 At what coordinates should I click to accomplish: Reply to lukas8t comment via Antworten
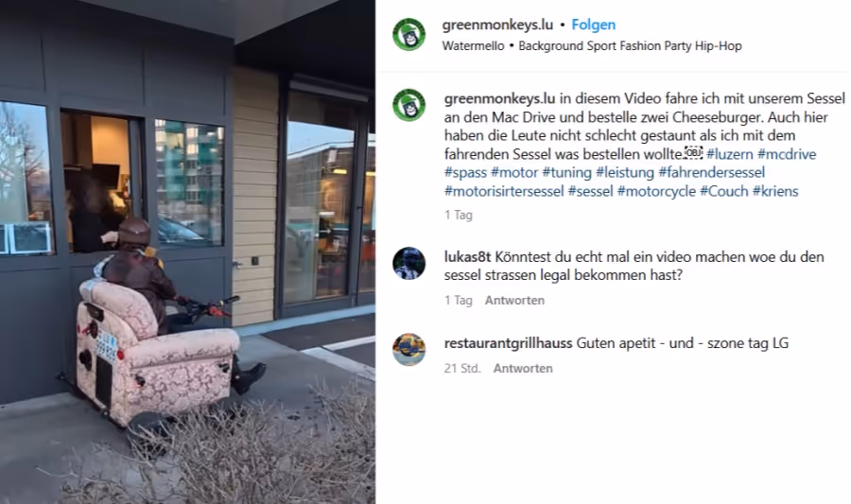[x=514, y=300]
